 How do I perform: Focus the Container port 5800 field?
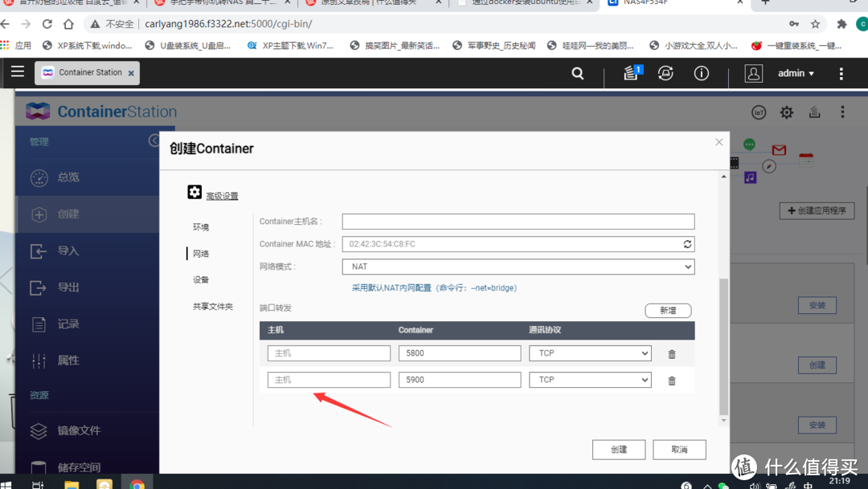(460, 353)
